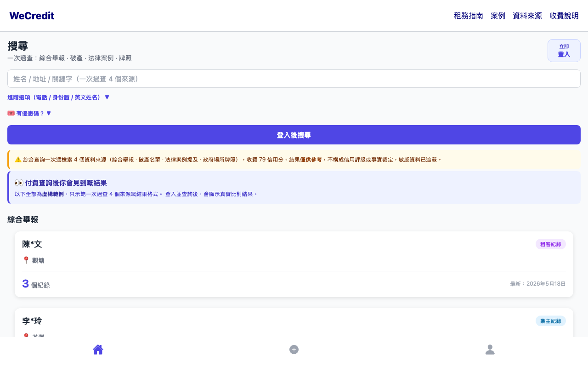
Task: Click the 綜合舉報 section heading
Action: [23, 219]
